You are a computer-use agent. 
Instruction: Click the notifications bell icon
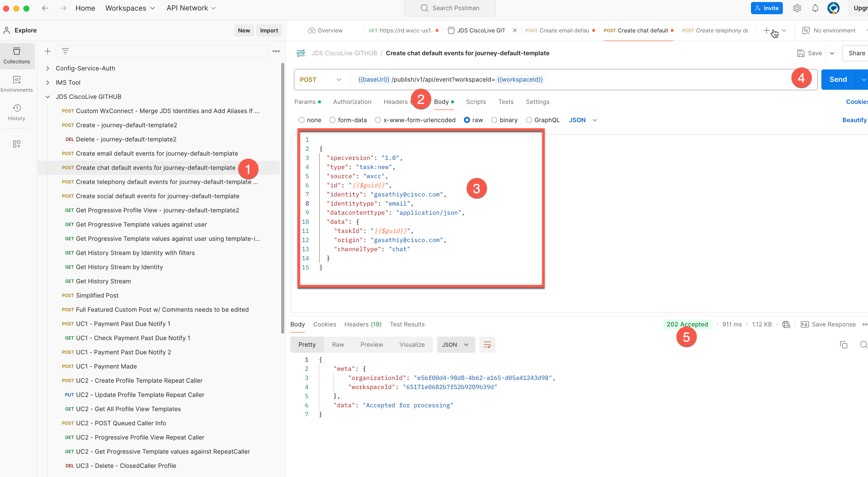(815, 8)
